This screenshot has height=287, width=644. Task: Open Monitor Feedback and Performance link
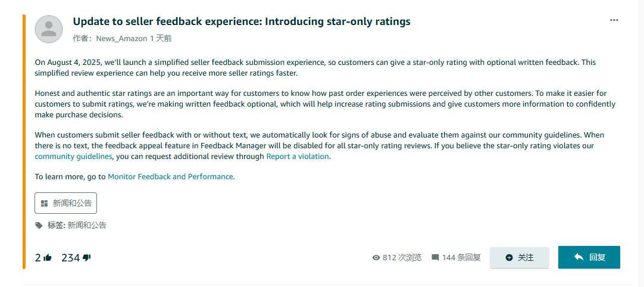pyautogui.click(x=170, y=176)
